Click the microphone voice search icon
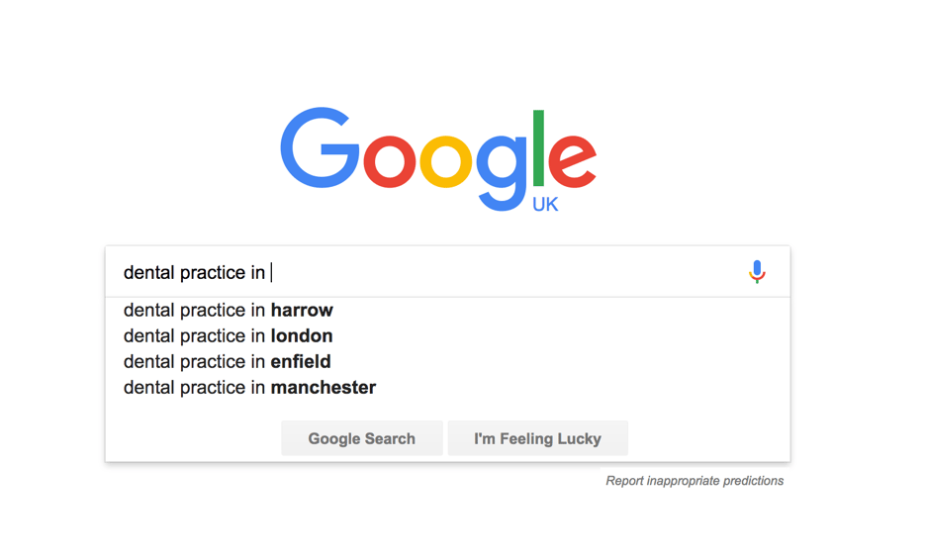The height and width of the screenshot is (560, 926). pyautogui.click(x=757, y=271)
